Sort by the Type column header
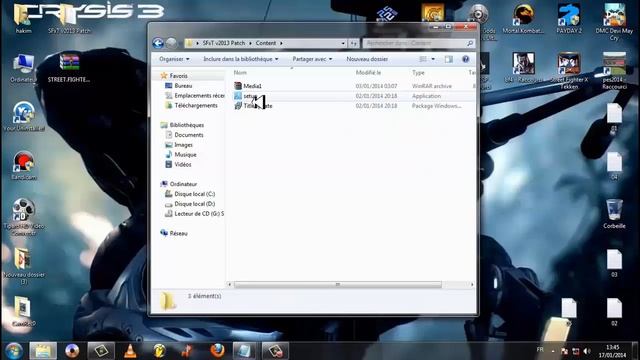 [418, 72]
